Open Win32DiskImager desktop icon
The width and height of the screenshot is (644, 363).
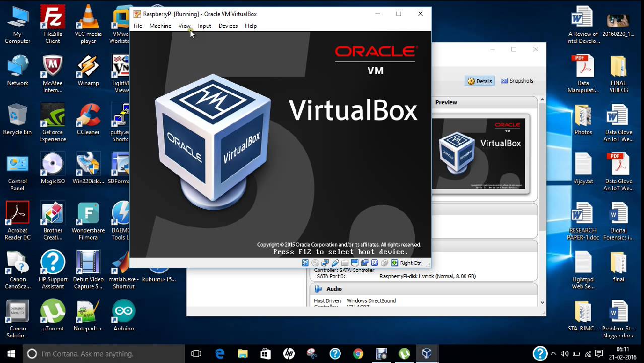point(88,169)
